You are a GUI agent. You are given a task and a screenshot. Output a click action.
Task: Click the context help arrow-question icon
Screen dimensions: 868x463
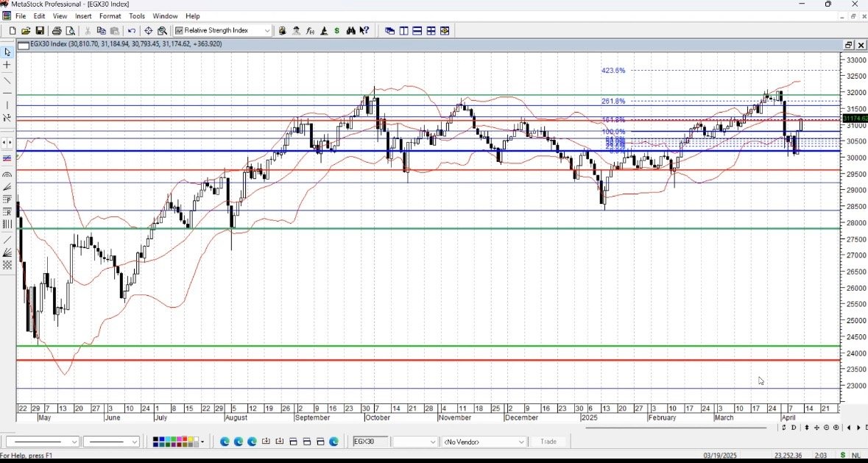pos(364,31)
